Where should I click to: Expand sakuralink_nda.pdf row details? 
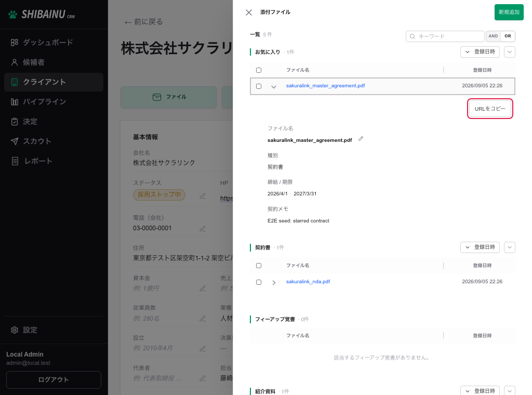click(x=274, y=282)
